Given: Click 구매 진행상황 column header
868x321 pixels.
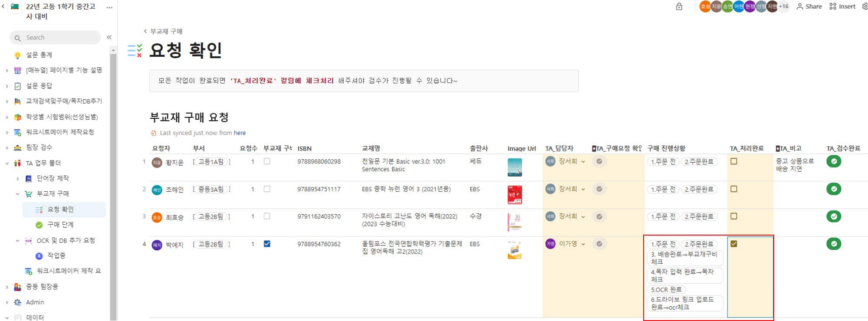Looking at the screenshot, I should tap(666, 148).
